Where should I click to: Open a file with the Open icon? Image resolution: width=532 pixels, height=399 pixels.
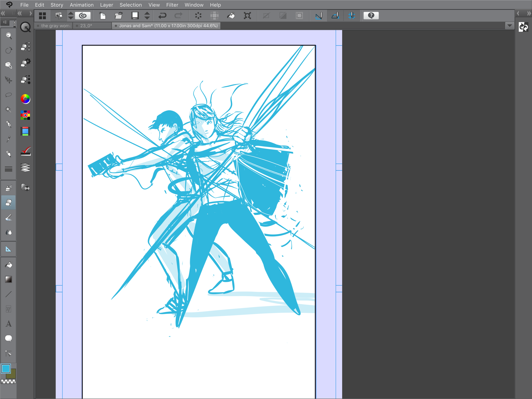coord(119,15)
